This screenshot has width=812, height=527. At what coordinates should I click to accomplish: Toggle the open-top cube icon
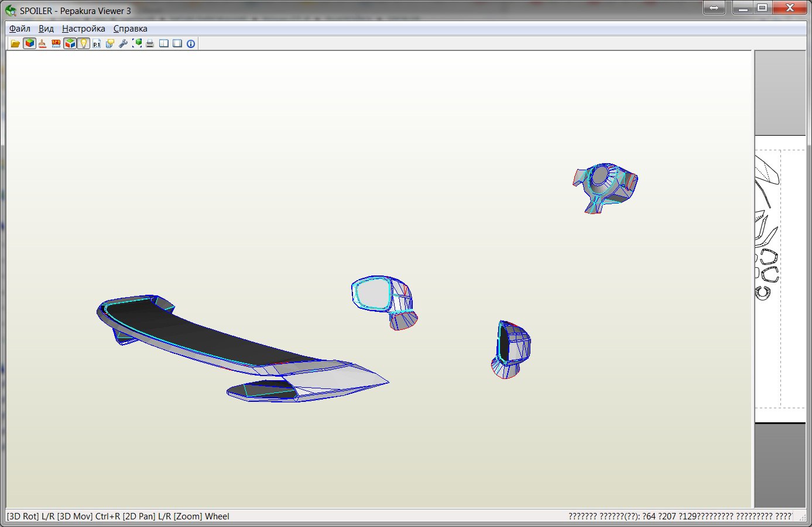tap(70, 43)
